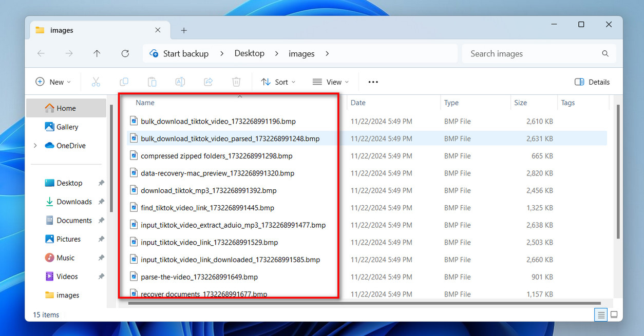The height and width of the screenshot is (336, 644).
Task: Select compressed zipped folders_1732268991298.bmp
Action: click(217, 156)
